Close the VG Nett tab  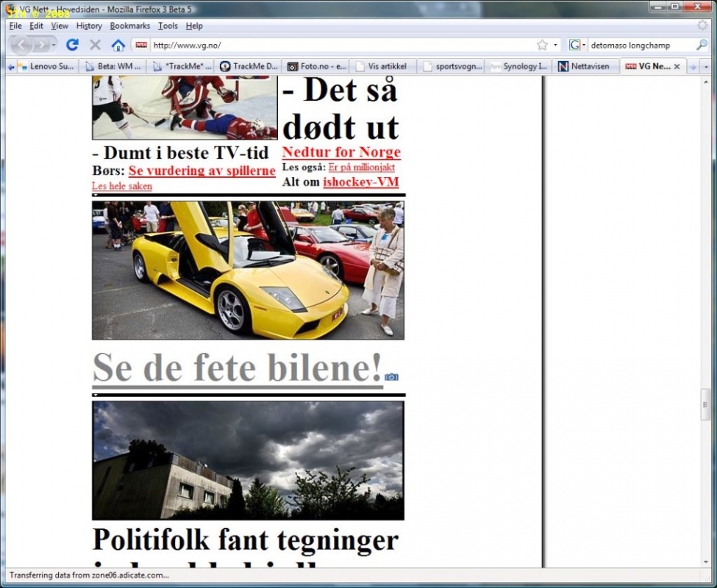(x=677, y=66)
